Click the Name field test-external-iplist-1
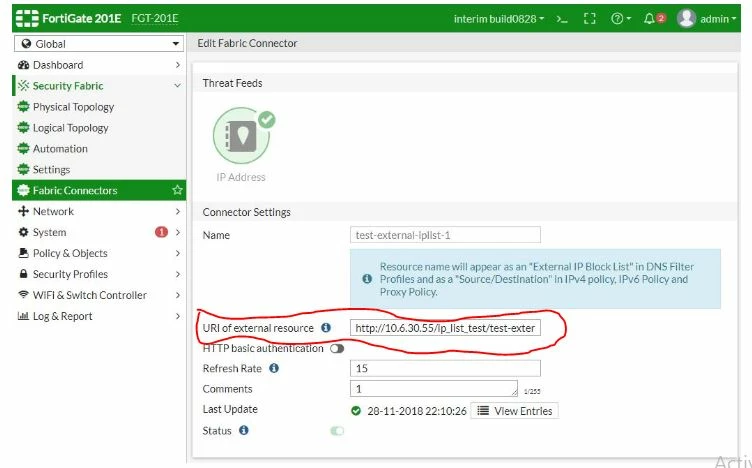 pyautogui.click(x=445, y=235)
